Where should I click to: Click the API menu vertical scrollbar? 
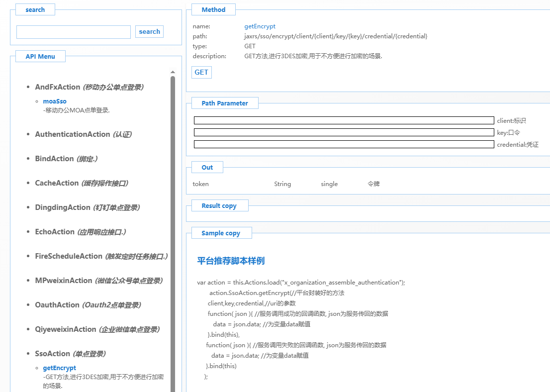(173, 224)
